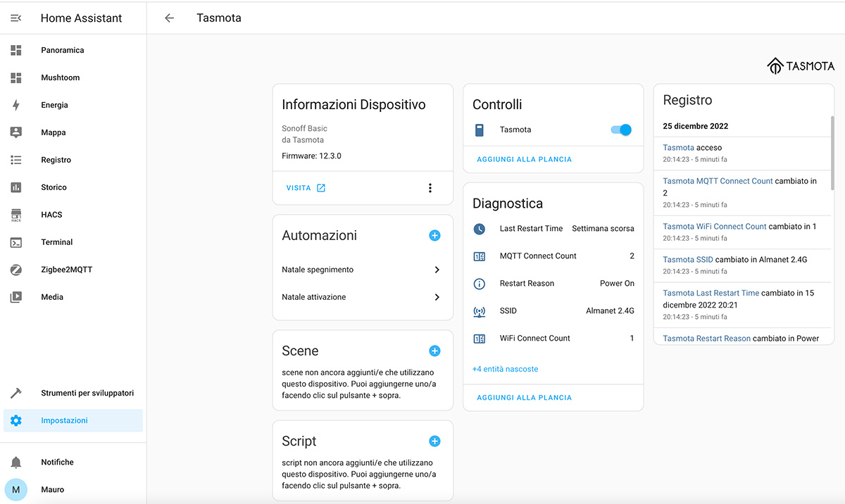Click the VISITA device link

coord(306,188)
